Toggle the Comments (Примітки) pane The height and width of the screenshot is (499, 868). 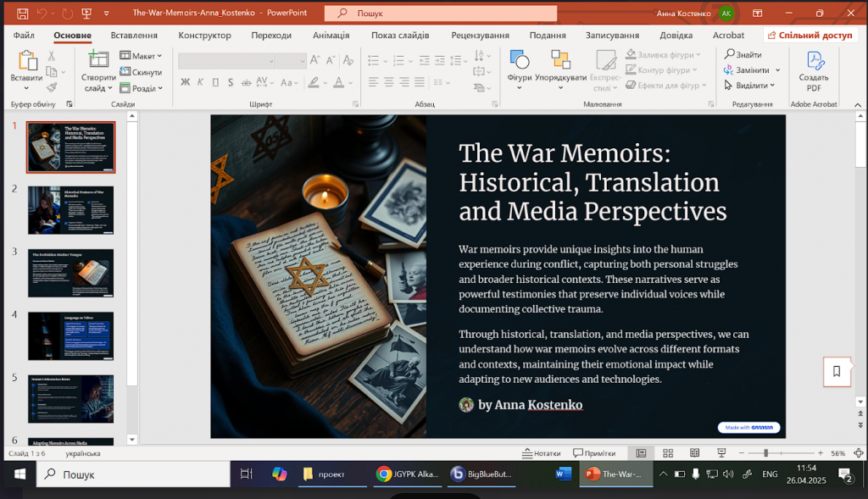593,453
